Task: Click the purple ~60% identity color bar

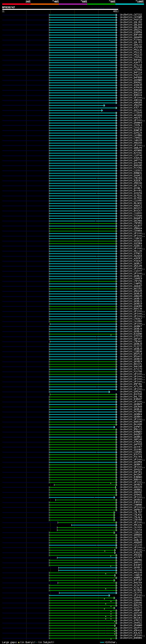Action: [73, 4]
